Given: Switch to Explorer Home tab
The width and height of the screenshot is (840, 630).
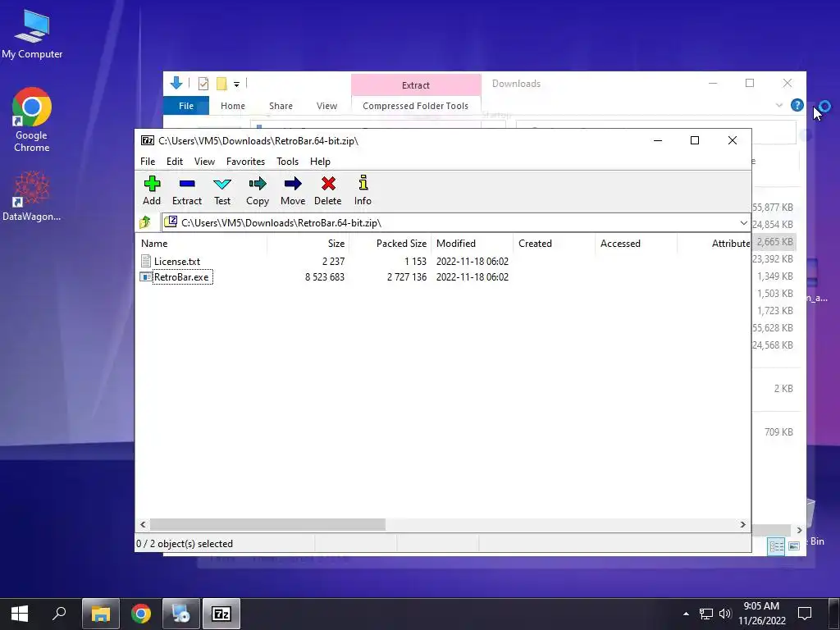Looking at the screenshot, I should (x=232, y=106).
